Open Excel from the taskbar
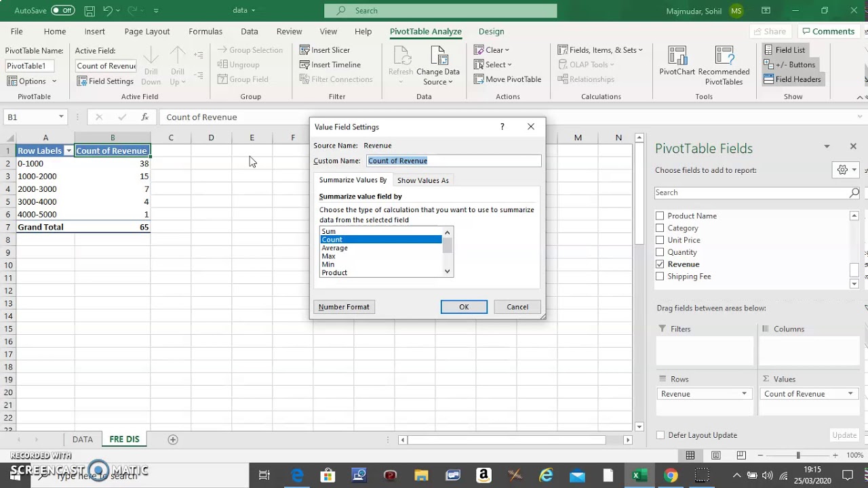Screen dimensions: 868x488 click(639, 476)
